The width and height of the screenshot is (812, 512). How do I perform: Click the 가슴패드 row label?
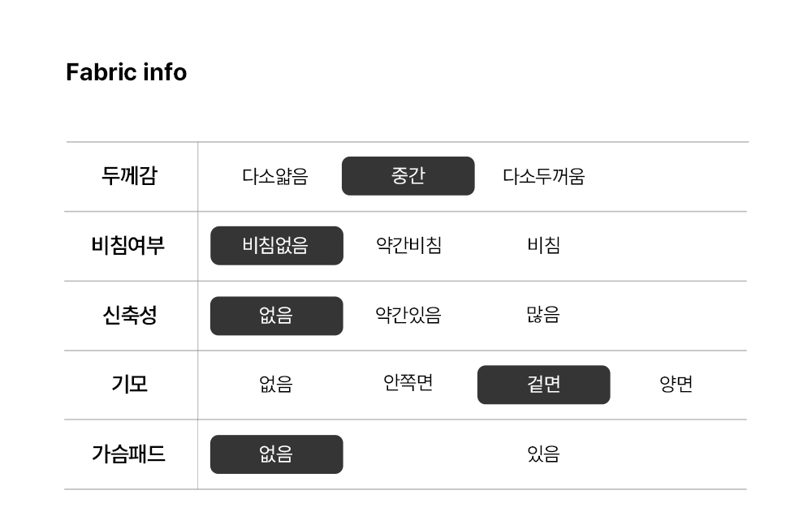(x=128, y=454)
